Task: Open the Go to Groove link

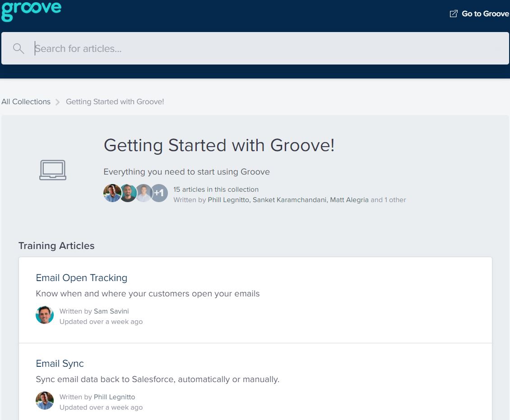Action: pyautogui.click(x=479, y=14)
